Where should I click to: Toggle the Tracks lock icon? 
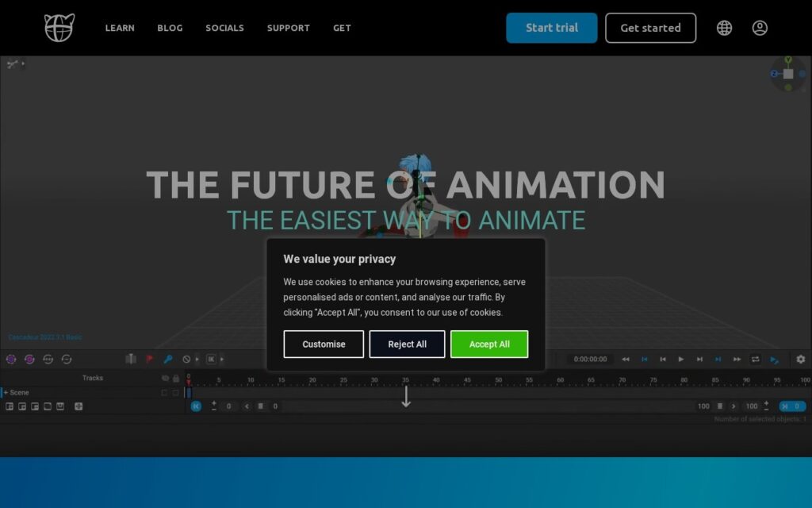[x=176, y=379]
